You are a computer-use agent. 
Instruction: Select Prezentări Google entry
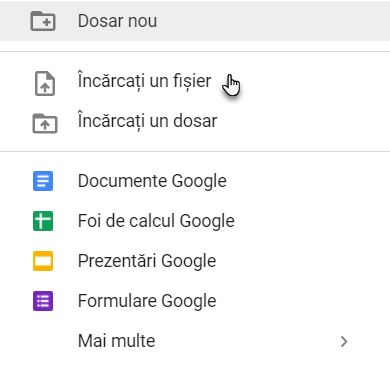point(147,261)
